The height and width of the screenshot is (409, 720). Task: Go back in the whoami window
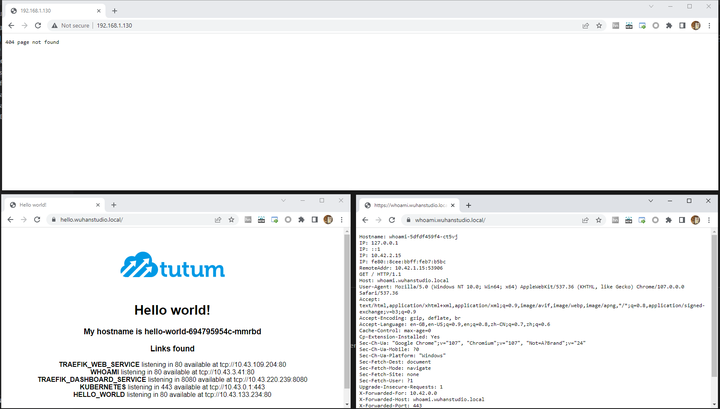[x=365, y=220]
